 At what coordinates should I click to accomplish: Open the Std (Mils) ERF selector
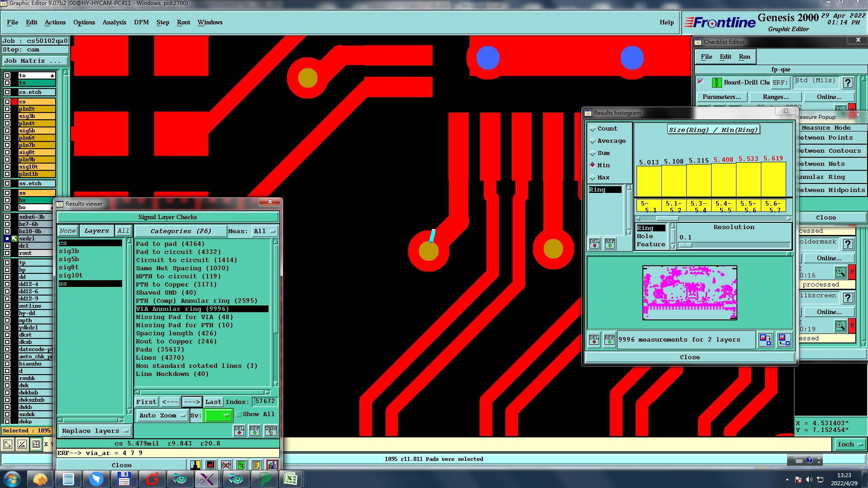click(816, 82)
